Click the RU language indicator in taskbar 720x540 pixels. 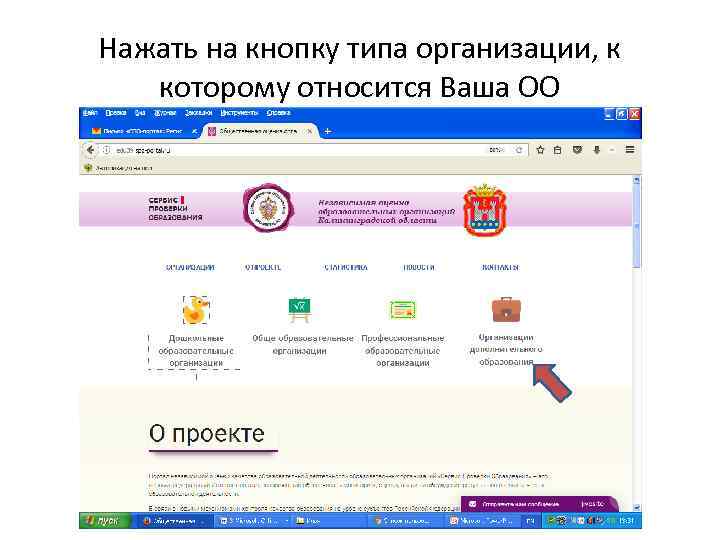(x=530, y=521)
